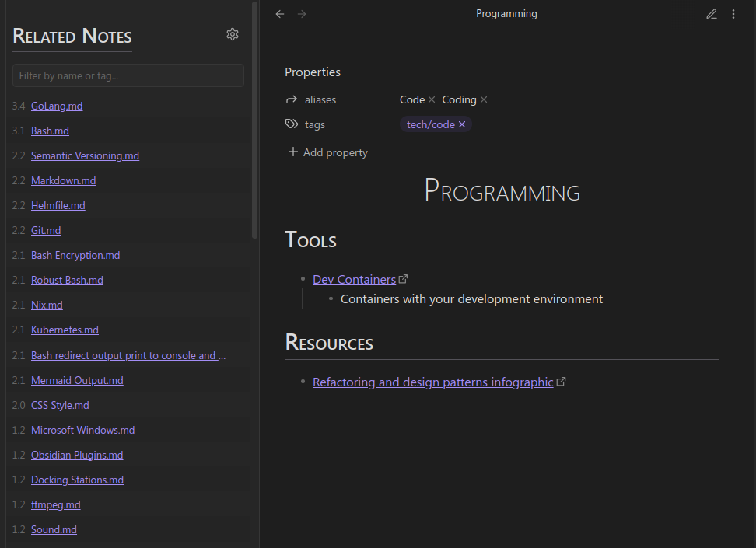Open Microsoft Windows.md note
This screenshot has height=548, width=756.
(83, 431)
